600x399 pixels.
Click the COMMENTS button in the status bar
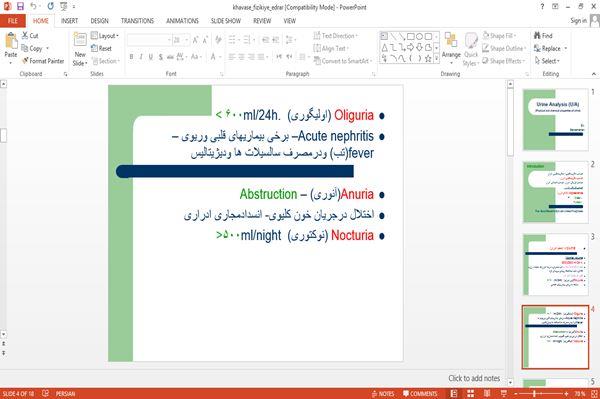click(420, 394)
